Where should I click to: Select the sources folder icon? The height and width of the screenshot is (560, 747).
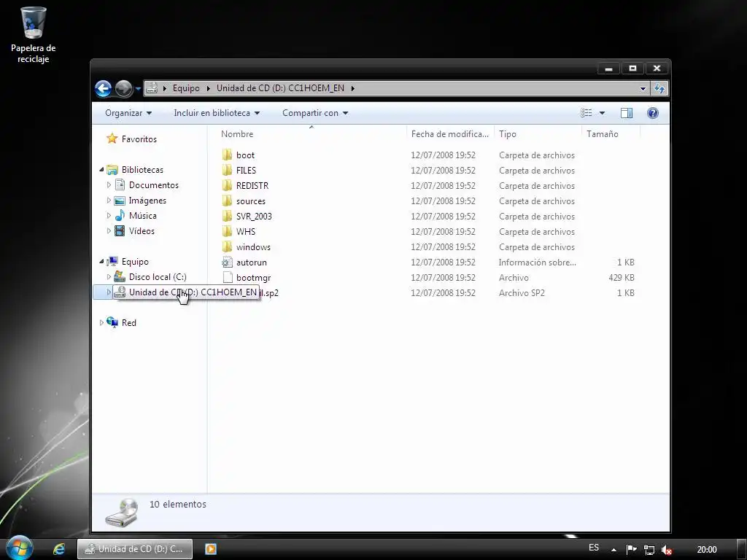tap(228, 201)
